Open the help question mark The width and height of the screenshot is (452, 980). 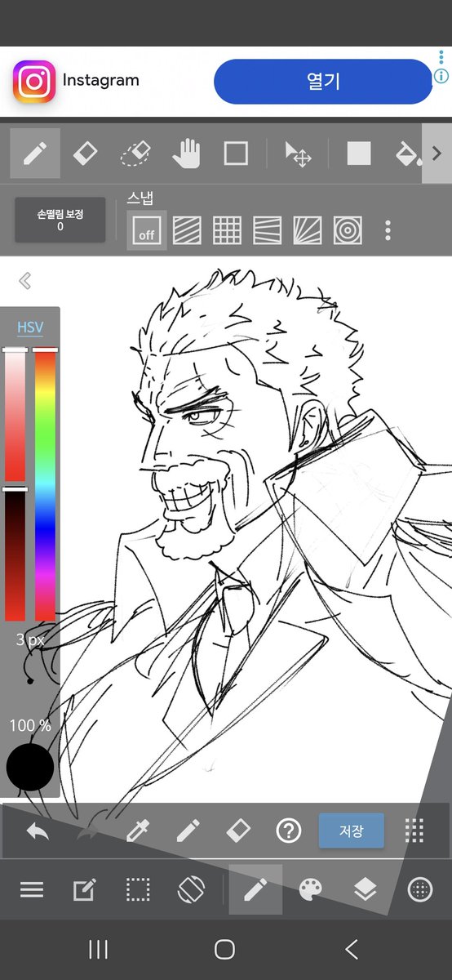288,831
